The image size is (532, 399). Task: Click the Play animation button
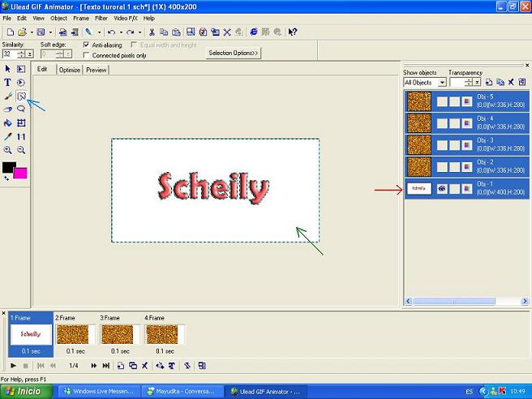click(x=13, y=366)
